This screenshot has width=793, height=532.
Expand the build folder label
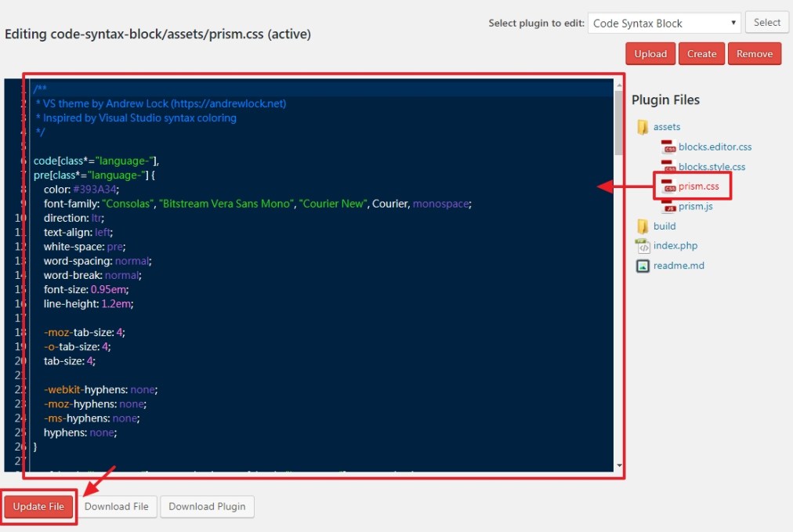pyautogui.click(x=664, y=226)
